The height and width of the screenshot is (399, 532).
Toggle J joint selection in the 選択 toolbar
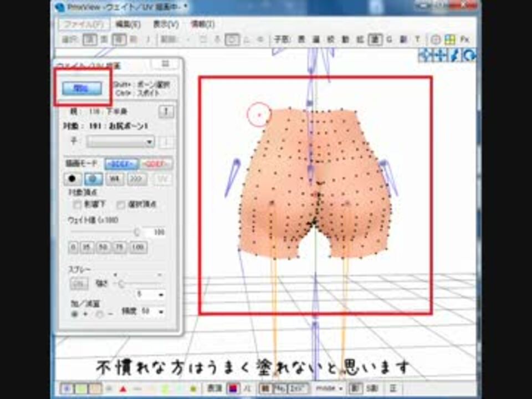[148, 40]
